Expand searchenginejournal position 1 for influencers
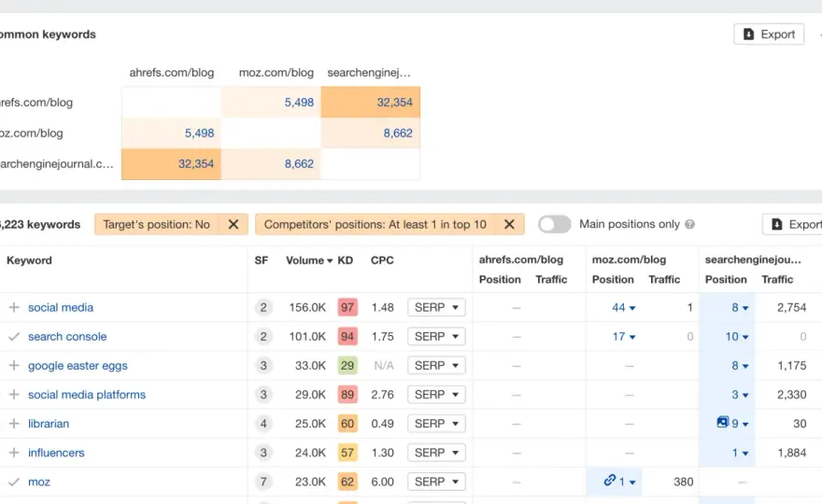 pyautogui.click(x=740, y=453)
